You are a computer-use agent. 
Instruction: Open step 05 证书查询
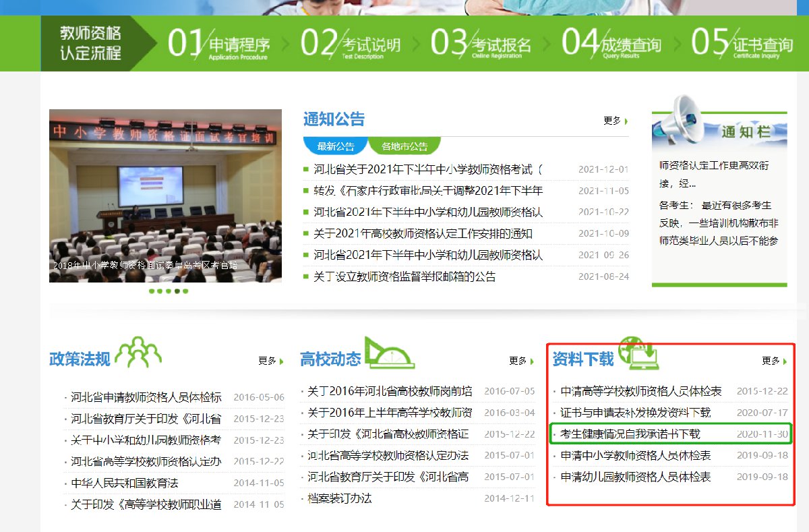(x=742, y=43)
